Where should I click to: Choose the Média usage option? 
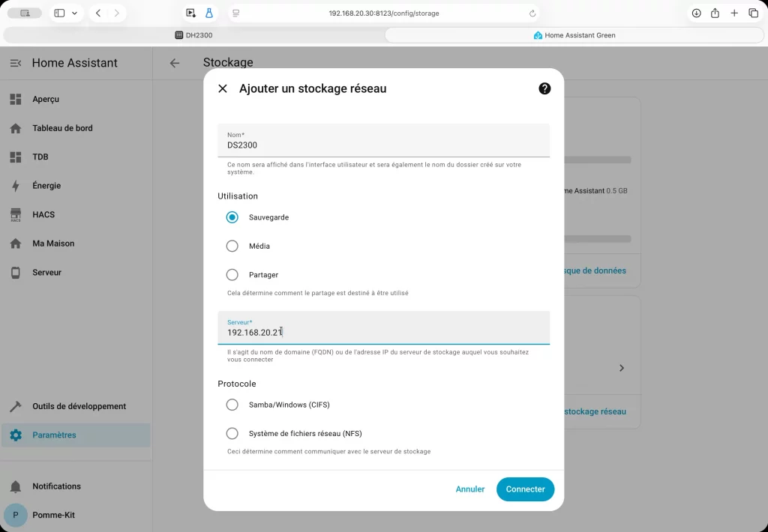click(232, 245)
